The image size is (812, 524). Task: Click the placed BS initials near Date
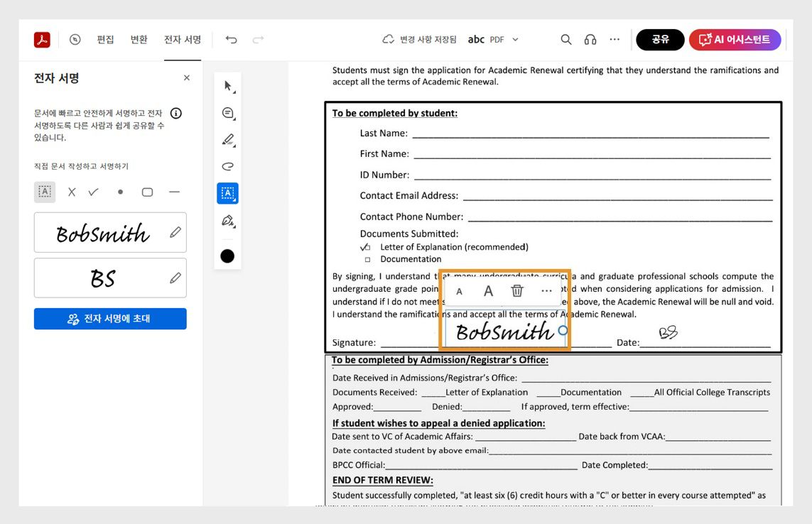[x=668, y=332]
